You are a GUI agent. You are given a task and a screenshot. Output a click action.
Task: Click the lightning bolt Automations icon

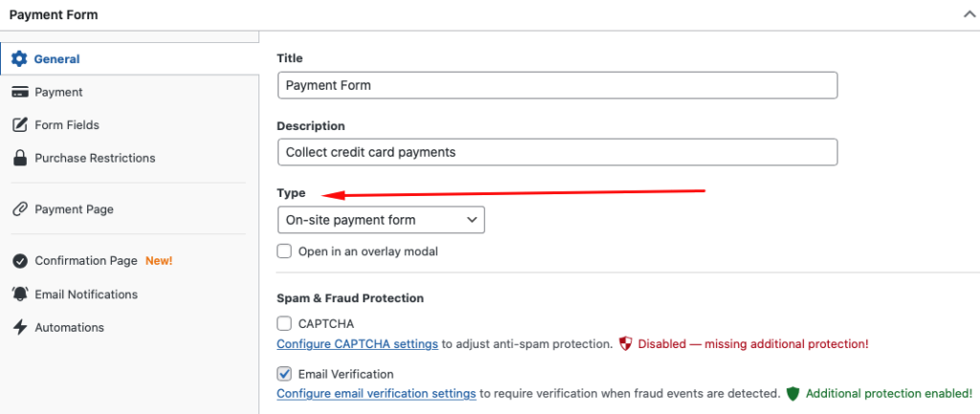pos(19,327)
